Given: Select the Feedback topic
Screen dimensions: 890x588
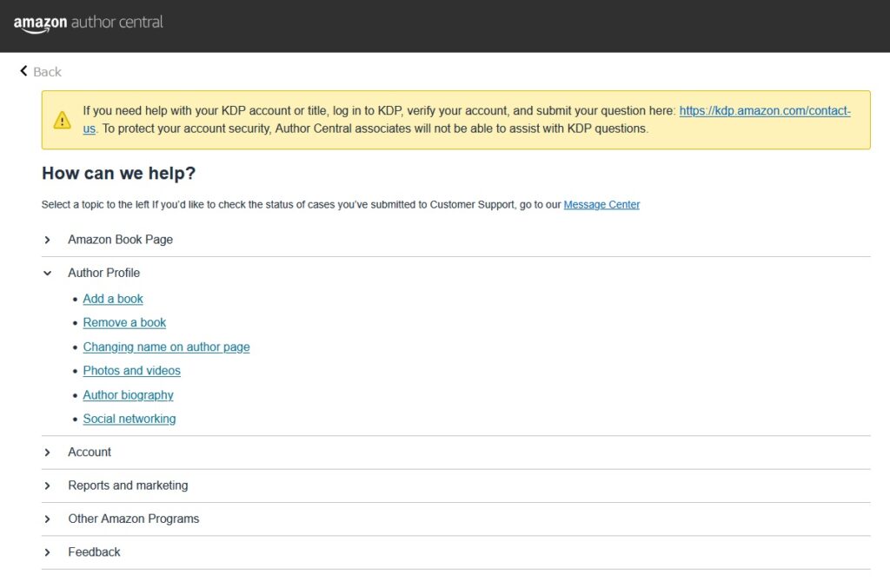Looking at the screenshot, I should (94, 552).
